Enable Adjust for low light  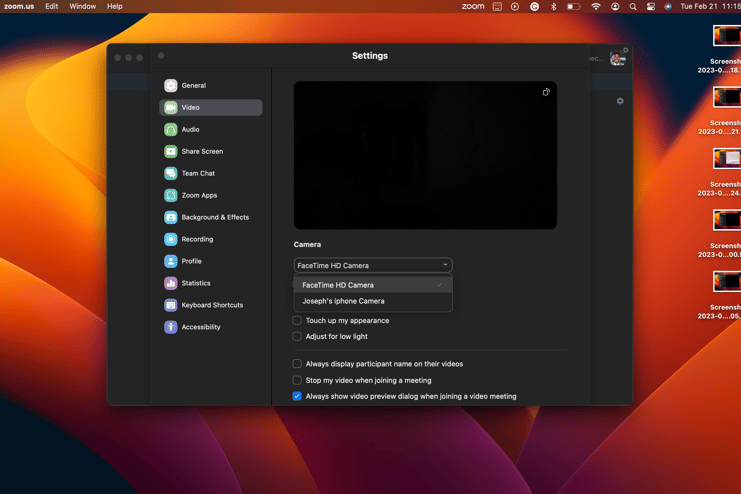pyautogui.click(x=297, y=337)
